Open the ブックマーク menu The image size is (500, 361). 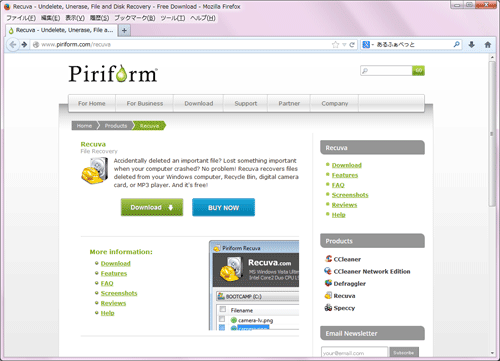pos(135,18)
